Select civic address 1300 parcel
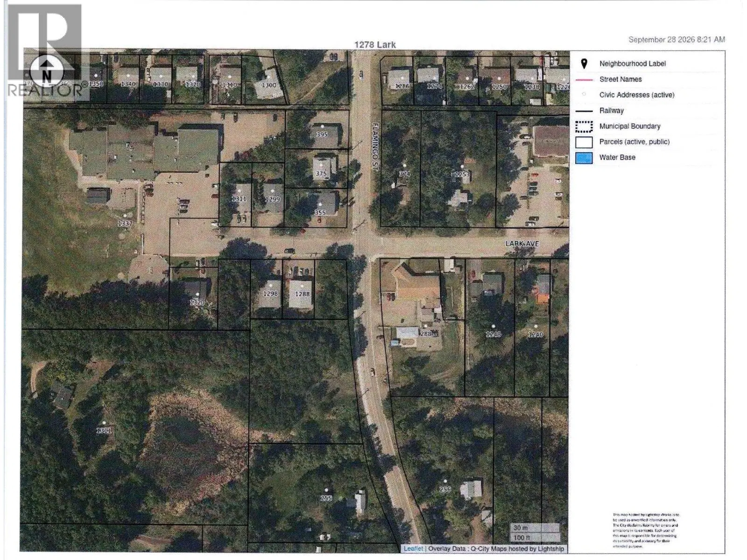This screenshot has width=747, height=560. click(268, 85)
